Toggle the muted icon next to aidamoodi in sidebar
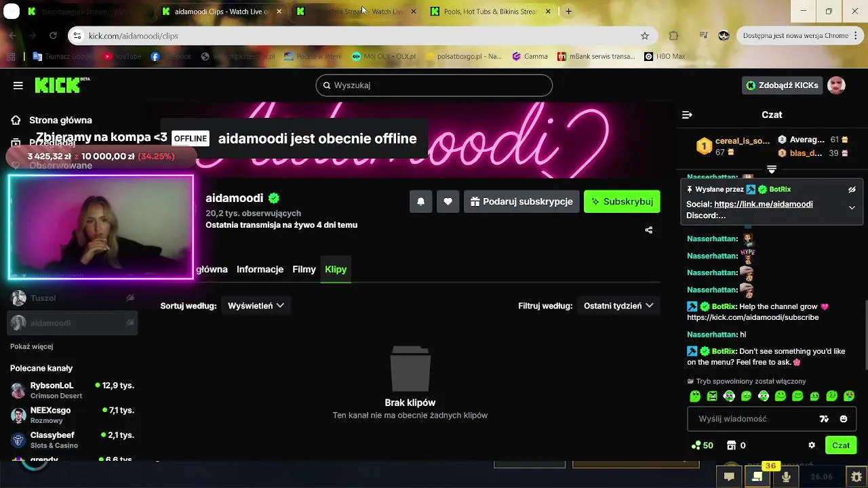The image size is (868, 488). tap(130, 323)
